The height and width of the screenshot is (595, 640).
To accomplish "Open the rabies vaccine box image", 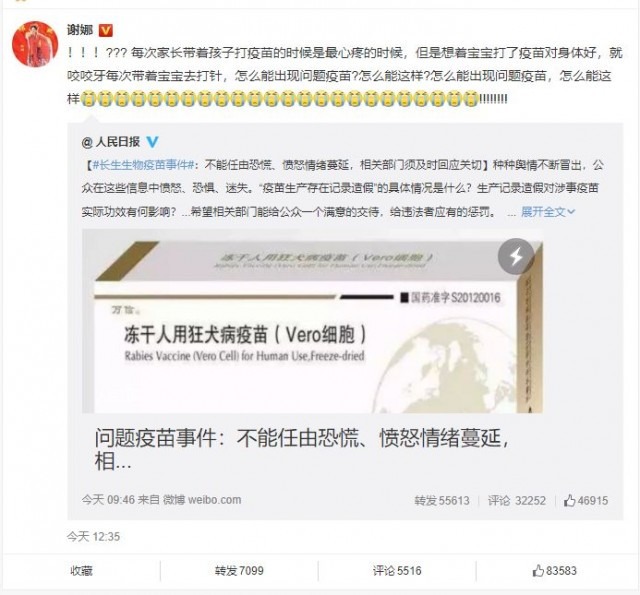I will point(312,321).
